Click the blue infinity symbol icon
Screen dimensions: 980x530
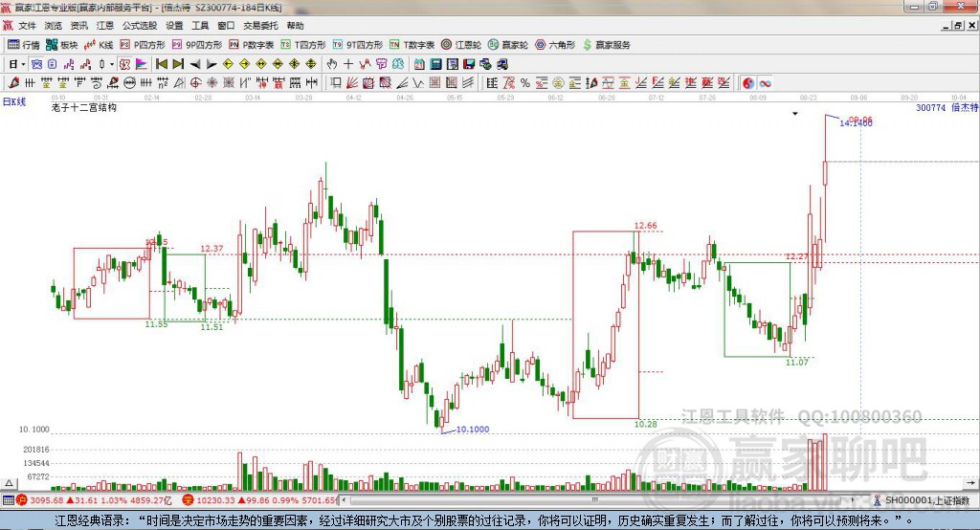[765, 82]
